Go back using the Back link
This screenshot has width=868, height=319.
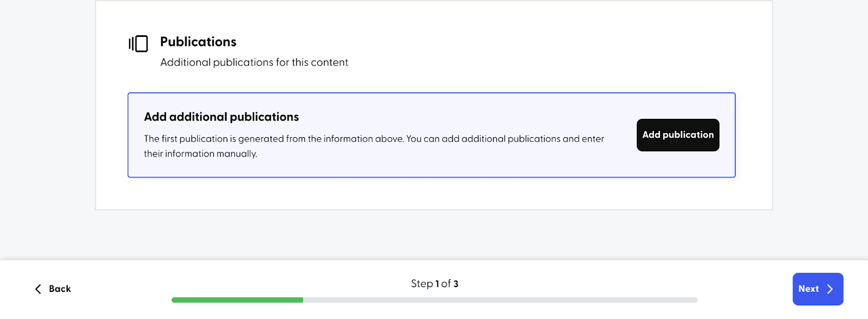(53, 289)
